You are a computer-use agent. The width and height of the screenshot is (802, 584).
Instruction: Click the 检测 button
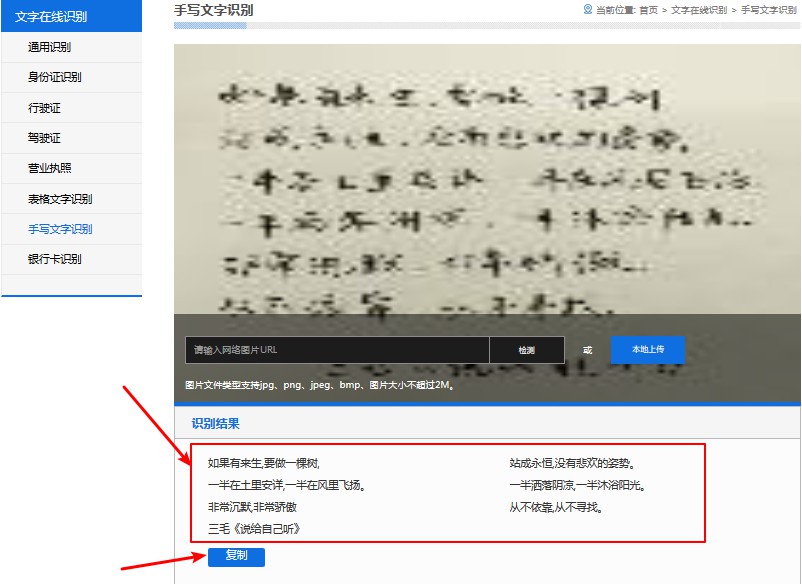point(527,350)
